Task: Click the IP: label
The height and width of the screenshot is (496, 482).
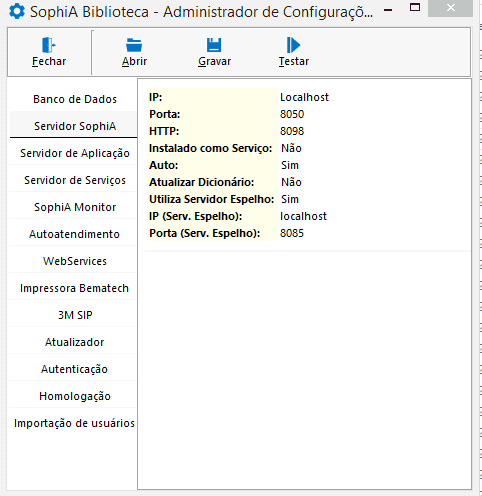Action: click(x=156, y=97)
